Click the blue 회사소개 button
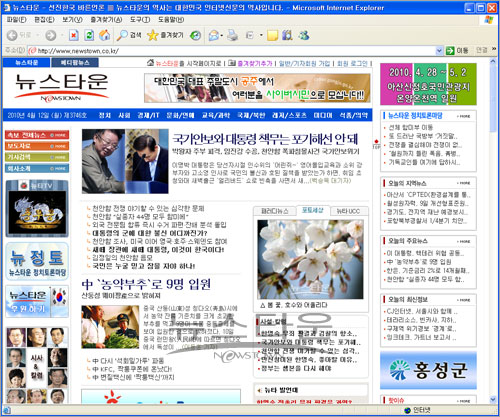 pyautogui.click(x=37, y=168)
